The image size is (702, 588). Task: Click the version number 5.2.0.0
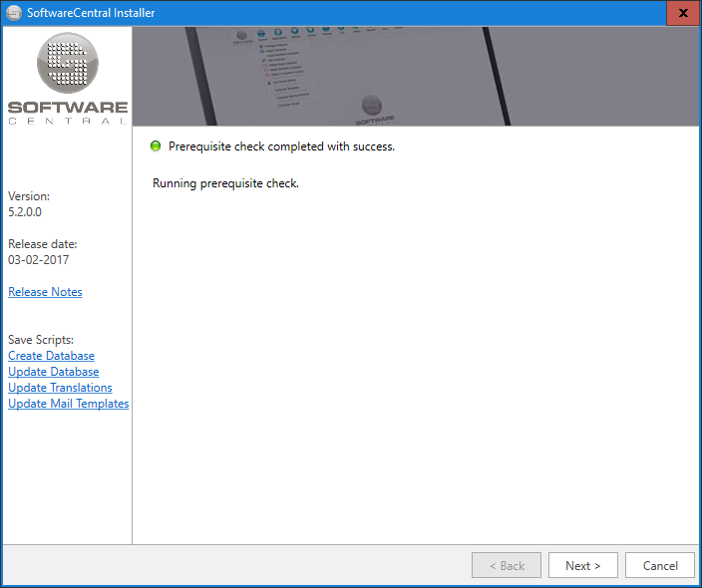pyautogui.click(x=25, y=212)
